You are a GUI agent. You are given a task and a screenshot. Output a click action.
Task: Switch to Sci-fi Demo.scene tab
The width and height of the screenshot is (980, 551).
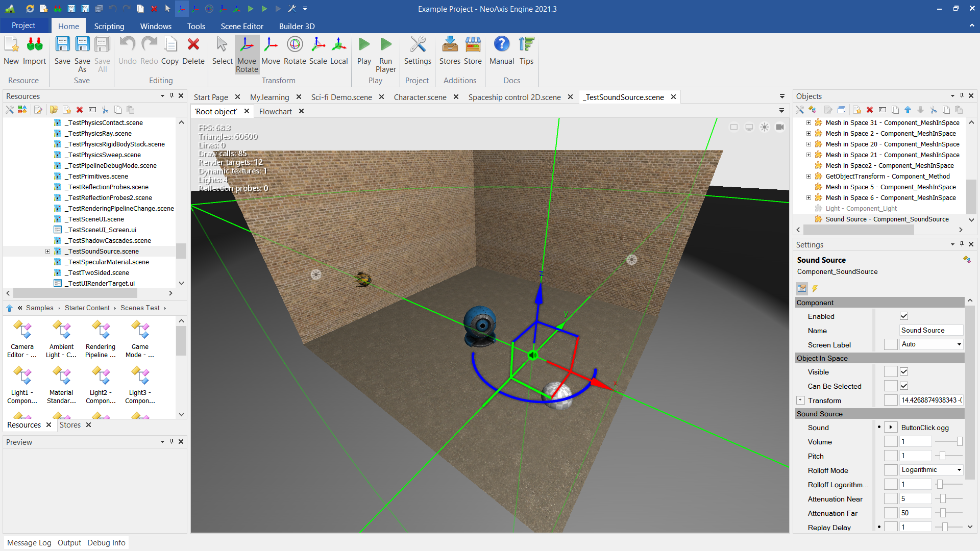[341, 97]
